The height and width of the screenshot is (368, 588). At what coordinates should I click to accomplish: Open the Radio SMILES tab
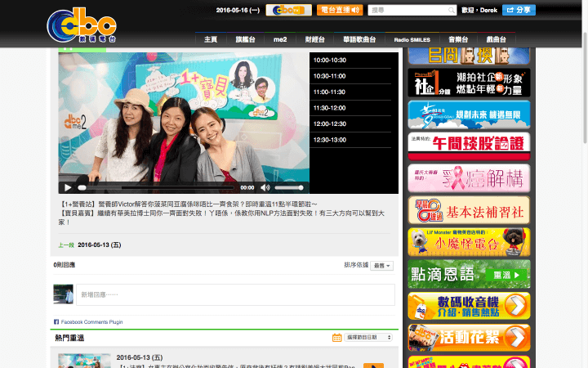(412, 39)
